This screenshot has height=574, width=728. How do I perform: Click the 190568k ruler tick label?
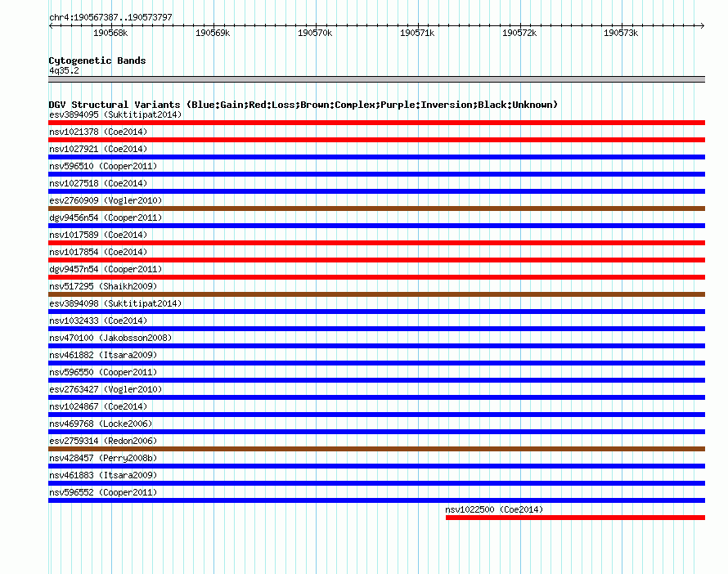click(x=110, y=33)
